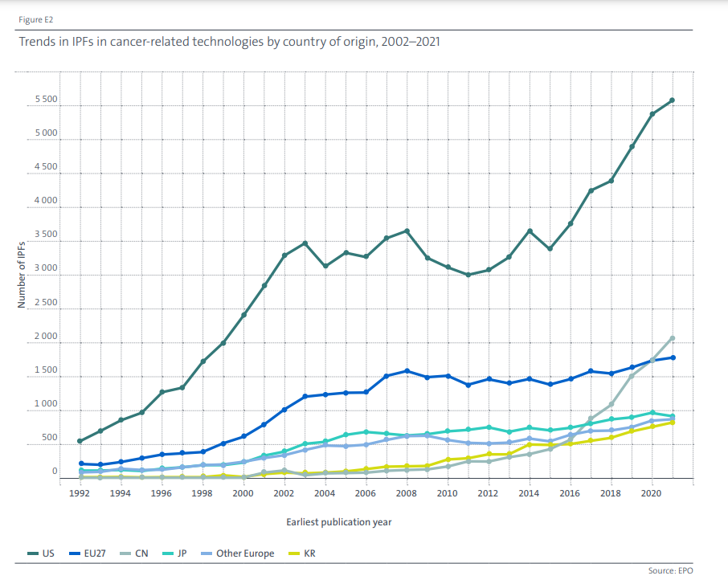This screenshot has height=588, width=728.
Task: Click the 2012 x-axis label
Action: point(488,493)
